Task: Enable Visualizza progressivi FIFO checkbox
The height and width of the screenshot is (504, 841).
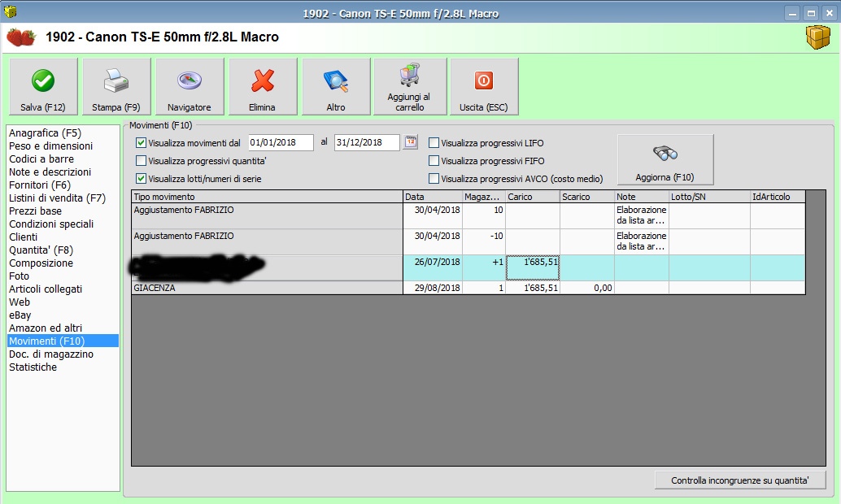Action: [x=434, y=161]
